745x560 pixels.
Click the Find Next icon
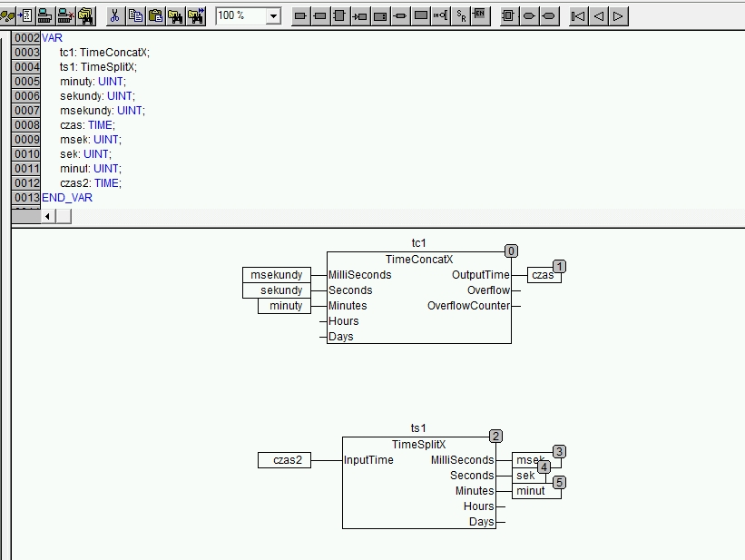[x=196, y=15]
